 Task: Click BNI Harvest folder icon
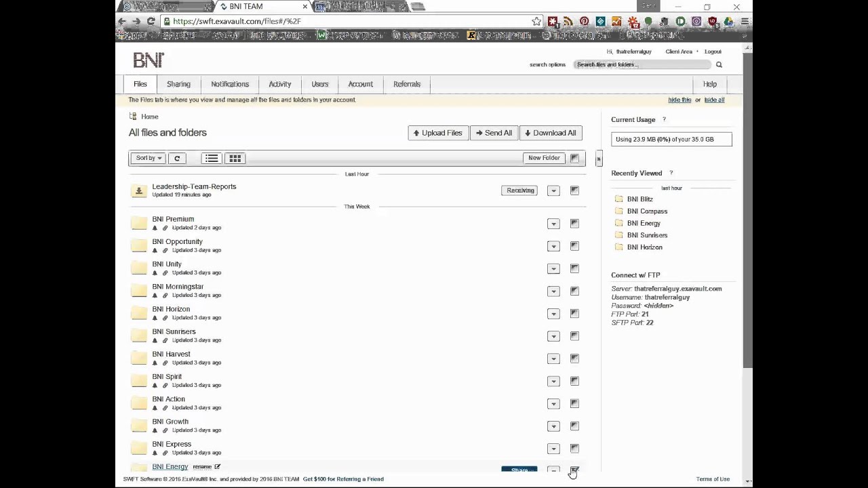139,358
